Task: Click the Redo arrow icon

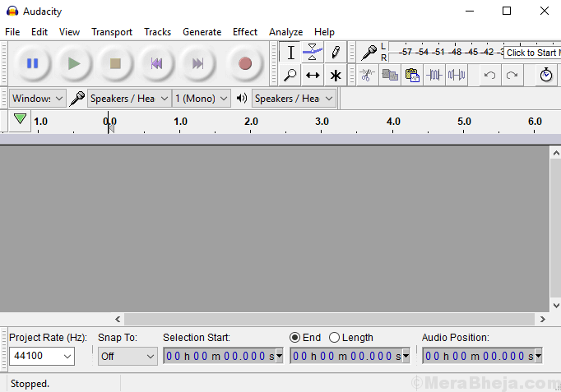Action: click(512, 75)
